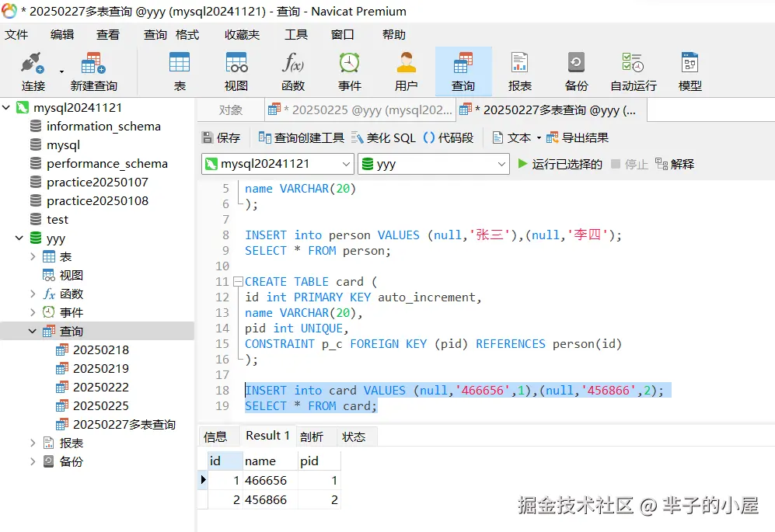Collapse the mysql20241121 connection tree
This screenshot has width=775, height=532.
pyautogui.click(x=6, y=107)
